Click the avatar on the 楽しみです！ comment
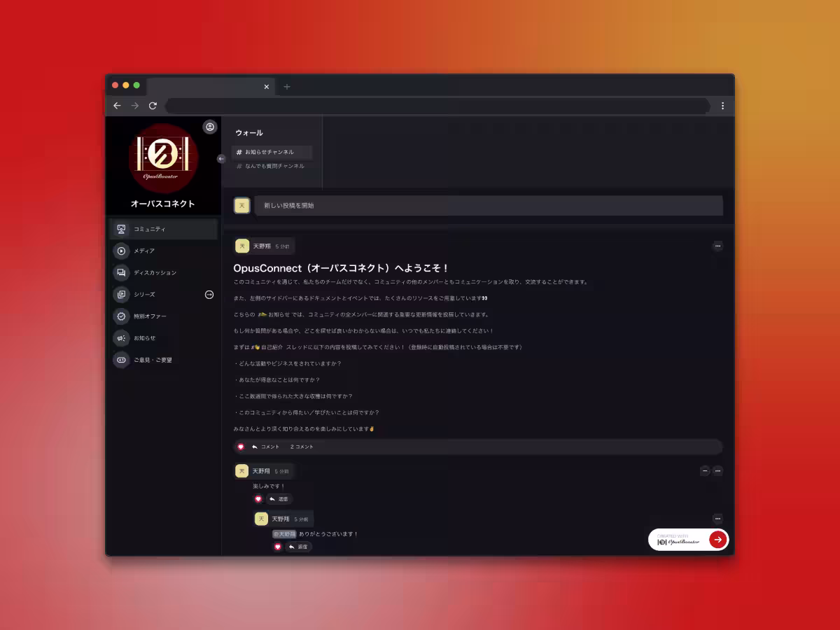This screenshot has width=840, height=630. click(x=242, y=471)
